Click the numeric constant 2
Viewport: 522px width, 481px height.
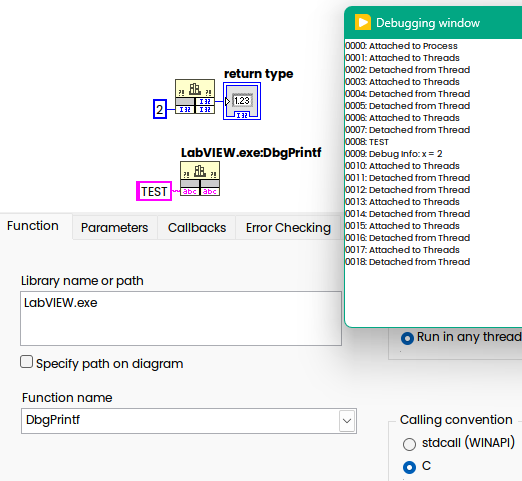(x=160, y=109)
